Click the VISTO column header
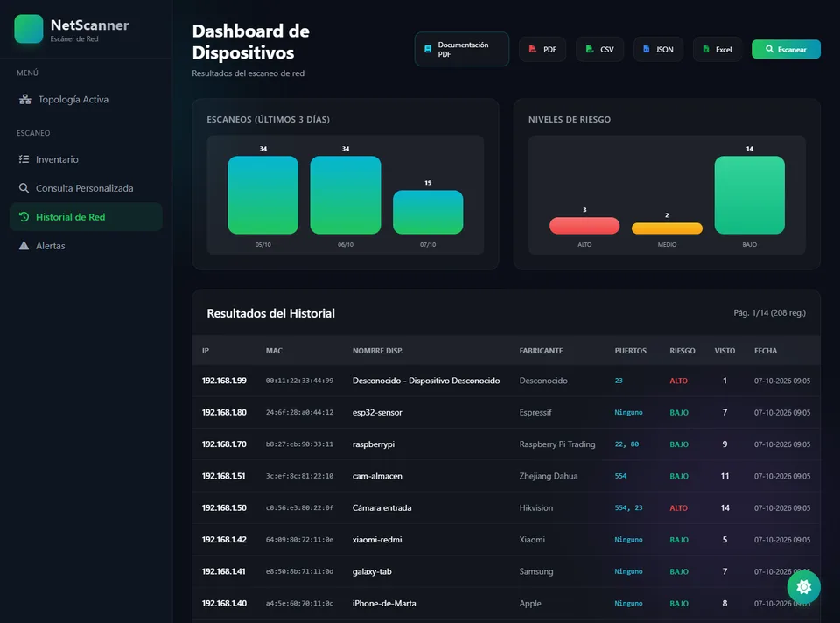This screenshot has width=840, height=623. [724, 351]
